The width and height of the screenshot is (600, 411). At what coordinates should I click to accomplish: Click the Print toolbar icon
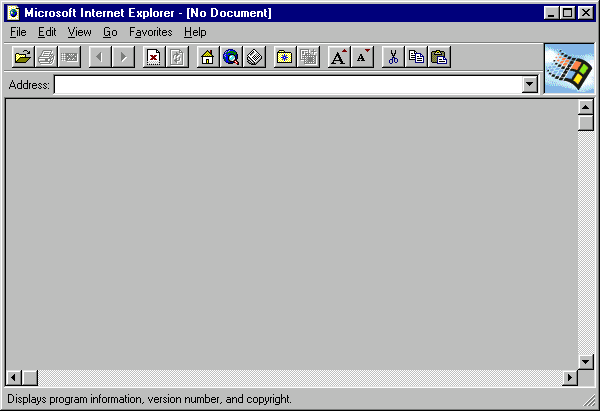tap(46, 57)
